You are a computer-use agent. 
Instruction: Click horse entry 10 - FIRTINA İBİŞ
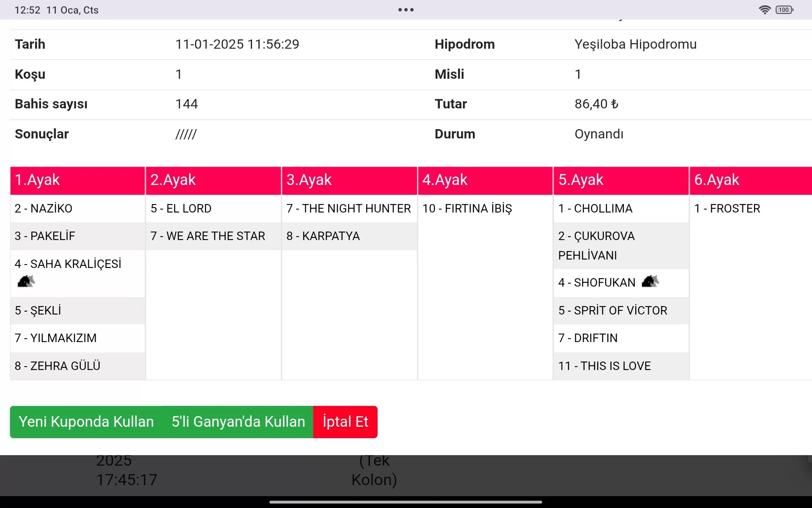[x=467, y=209]
